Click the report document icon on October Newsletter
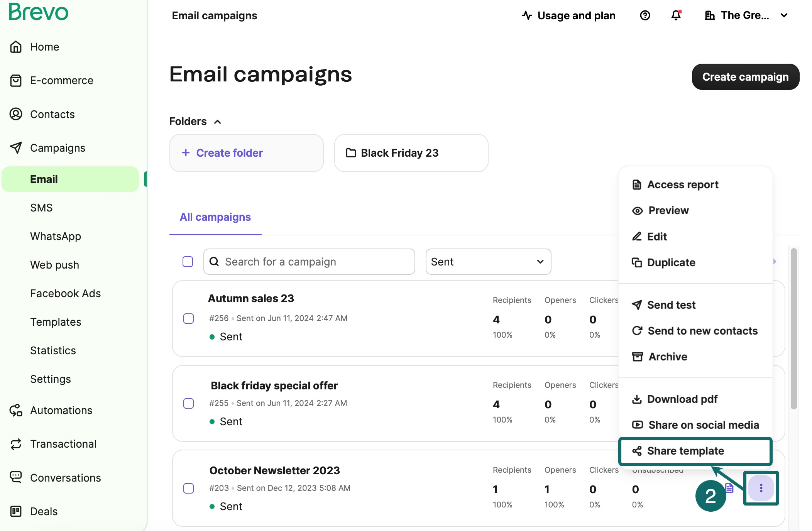Viewport: 812px width, 531px height. click(729, 488)
